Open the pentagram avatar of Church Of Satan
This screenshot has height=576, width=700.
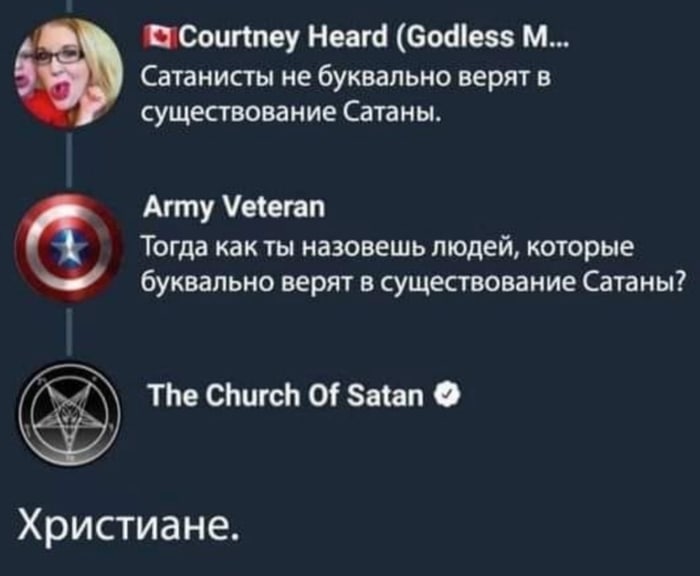(69, 414)
